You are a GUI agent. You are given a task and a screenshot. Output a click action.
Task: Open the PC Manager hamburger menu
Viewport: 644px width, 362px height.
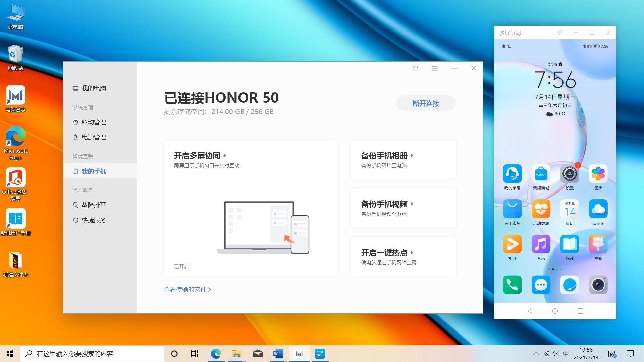coord(435,68)
